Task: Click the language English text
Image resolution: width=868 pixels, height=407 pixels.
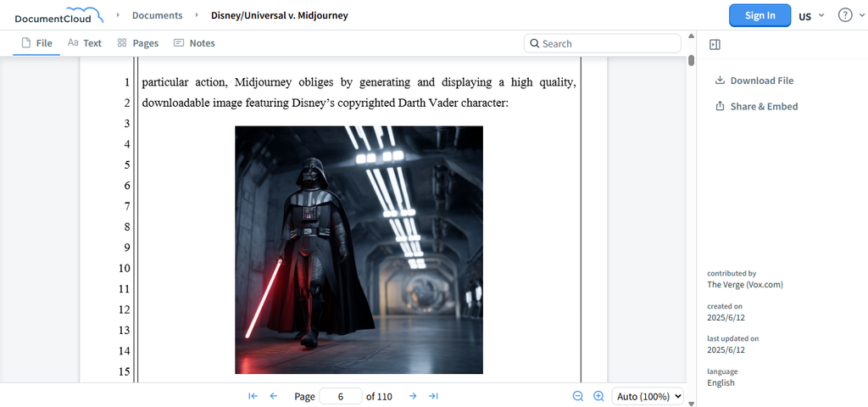Action: (721, 382)
